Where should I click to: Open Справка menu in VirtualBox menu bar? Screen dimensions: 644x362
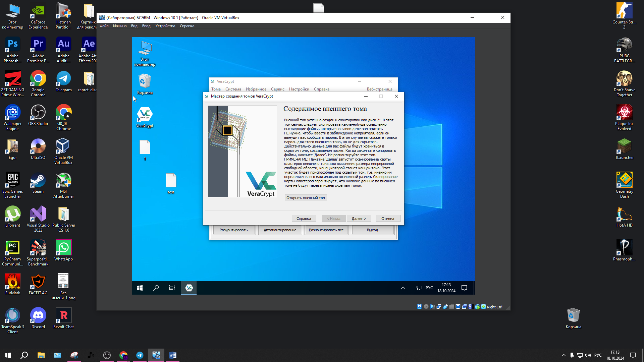(187, 26)
